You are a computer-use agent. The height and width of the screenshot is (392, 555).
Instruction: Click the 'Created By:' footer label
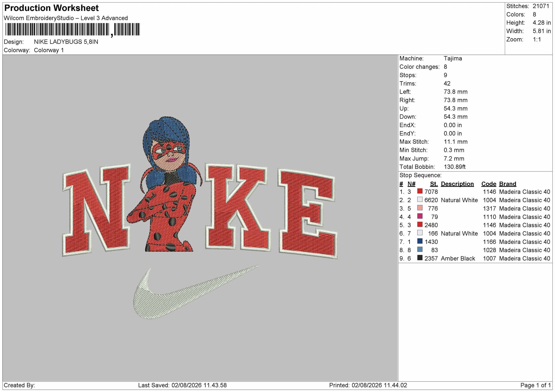(19, 385)
